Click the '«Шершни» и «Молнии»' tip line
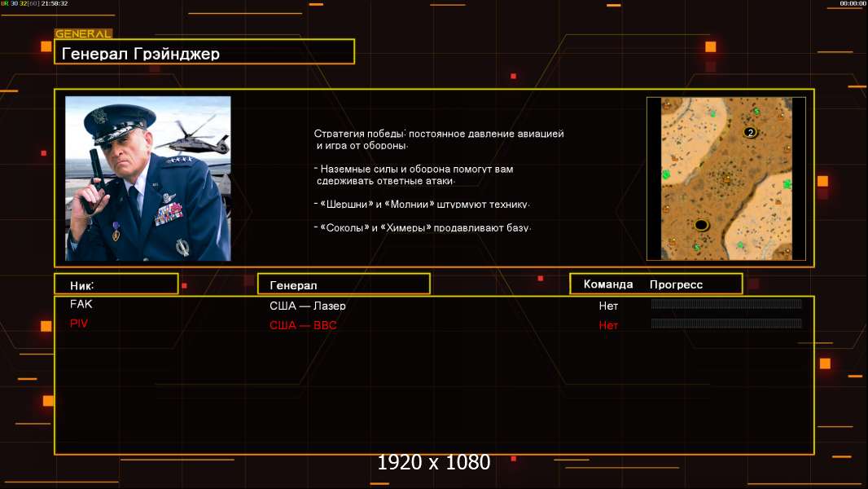This screenshot has height=489, width=868. click(x=422, y=205)
